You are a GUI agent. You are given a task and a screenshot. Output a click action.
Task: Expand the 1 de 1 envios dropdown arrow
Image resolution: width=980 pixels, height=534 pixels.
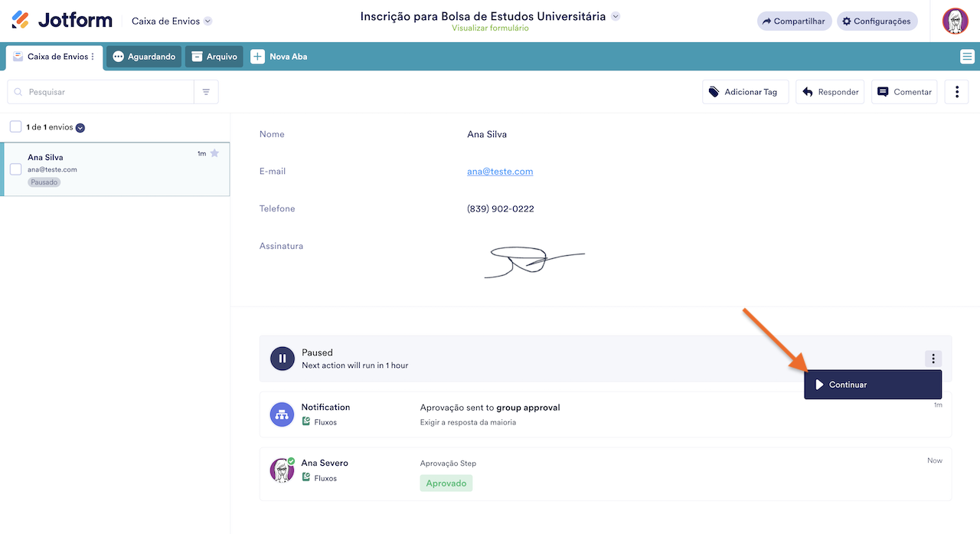coord(80,128)
